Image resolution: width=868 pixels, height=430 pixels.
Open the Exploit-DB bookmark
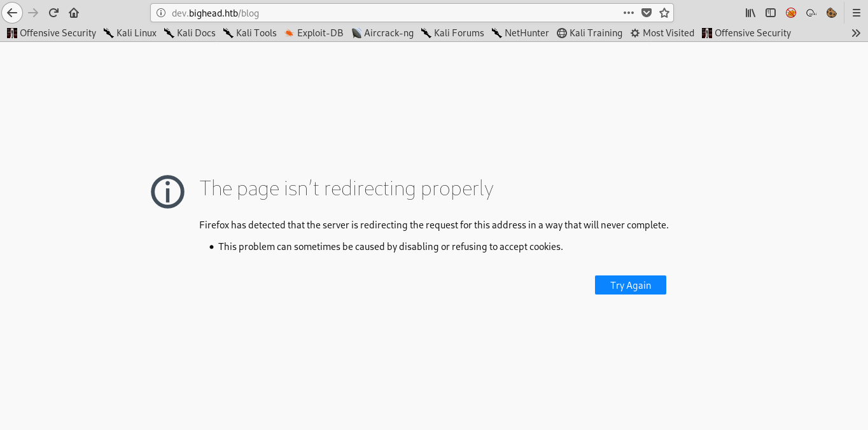[x=314, y=33]
